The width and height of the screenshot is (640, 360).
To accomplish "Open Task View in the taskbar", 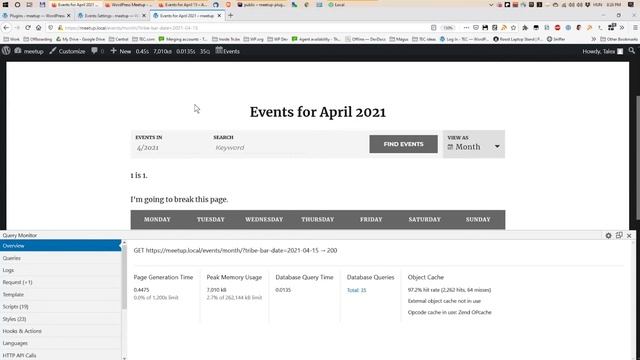I will (29, 4).
